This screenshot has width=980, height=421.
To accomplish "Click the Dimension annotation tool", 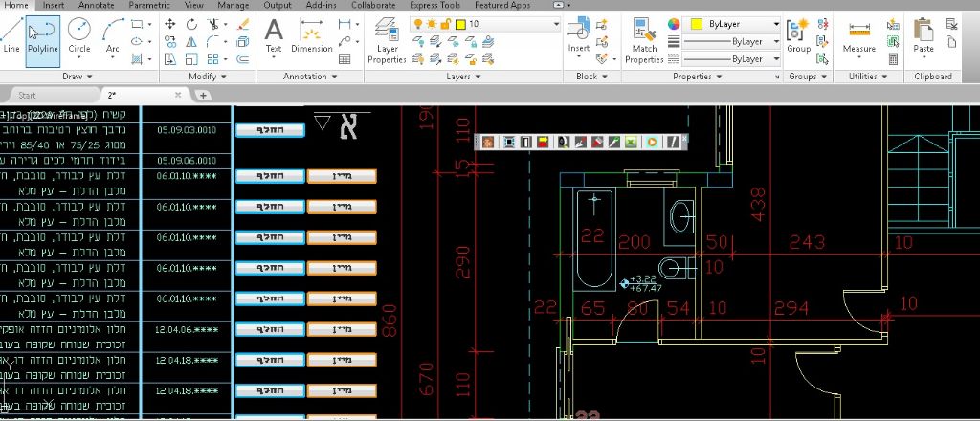I will (311, 36).
